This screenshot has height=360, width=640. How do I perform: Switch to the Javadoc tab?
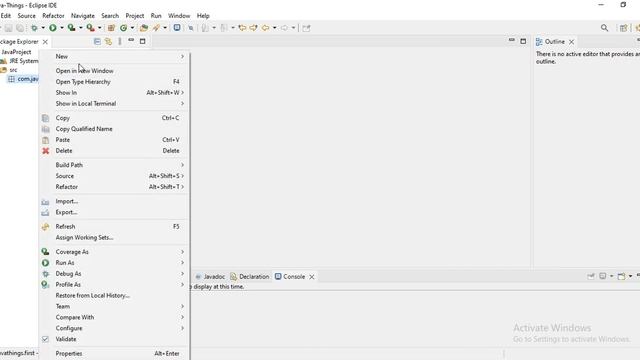coord(210,277)
